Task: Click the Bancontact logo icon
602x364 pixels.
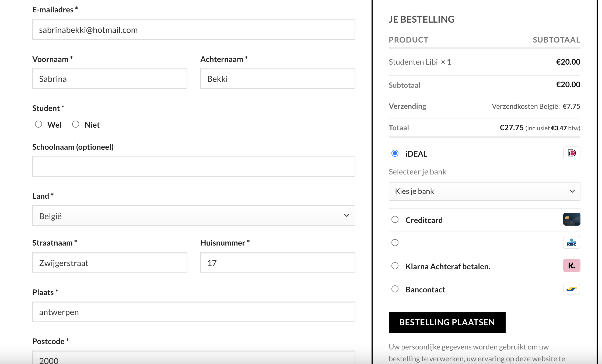Action: pos(572,289)
